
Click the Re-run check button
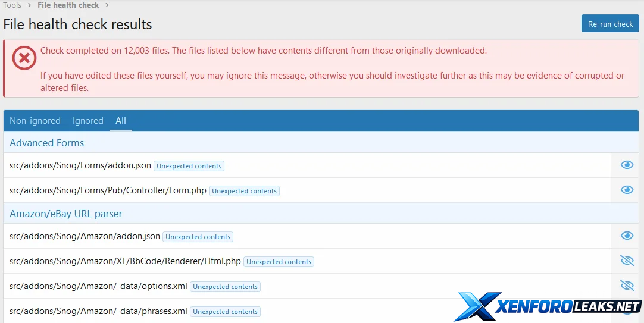click(610, 24)
